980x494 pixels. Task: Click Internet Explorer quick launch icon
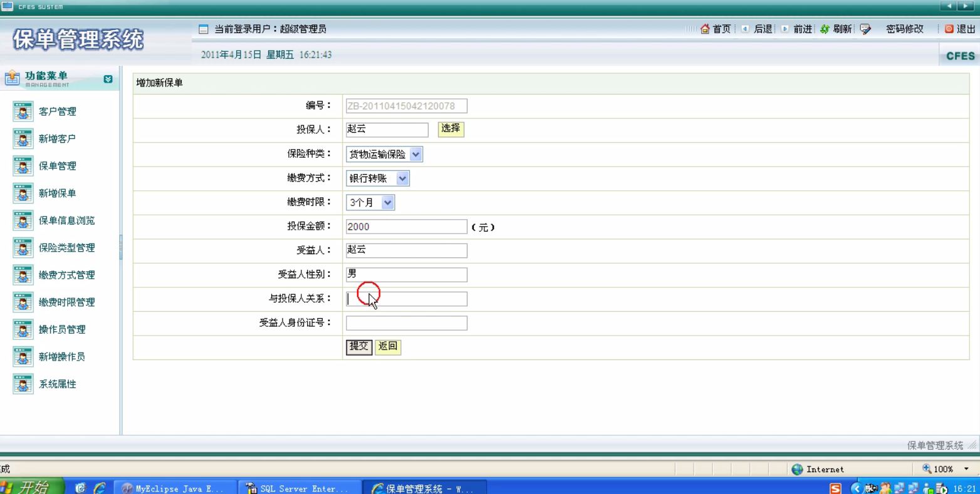(99, 488)
